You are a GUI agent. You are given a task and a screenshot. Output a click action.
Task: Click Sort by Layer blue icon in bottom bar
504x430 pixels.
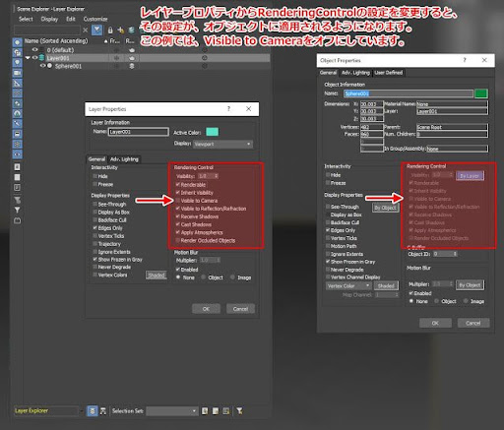[x=93, y=411]
